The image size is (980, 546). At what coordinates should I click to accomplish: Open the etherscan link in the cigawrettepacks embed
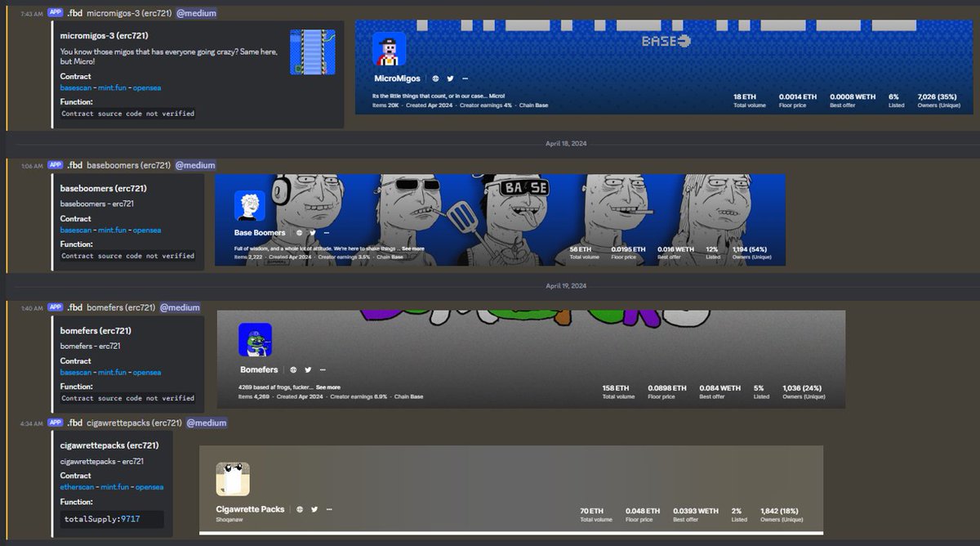tap(77, 487)
